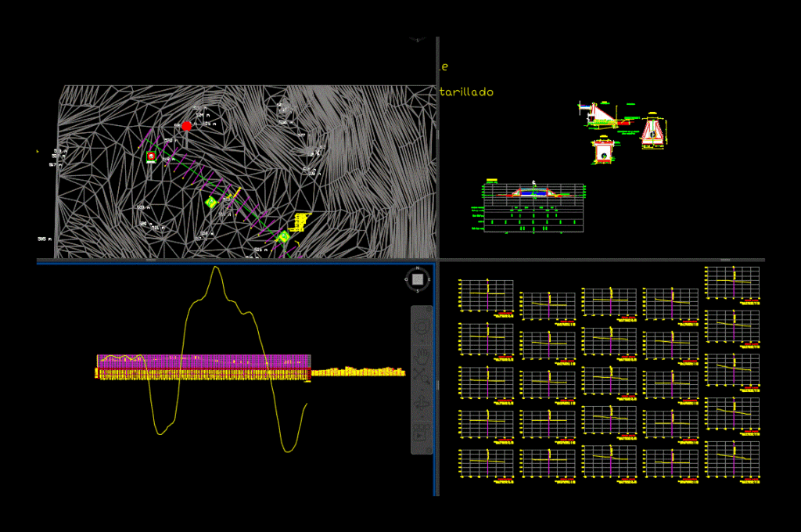Open the full navigation SteeringWheel
Viewport: 801px width, 532px height.
pyautogui.click(x=422, y=327)
